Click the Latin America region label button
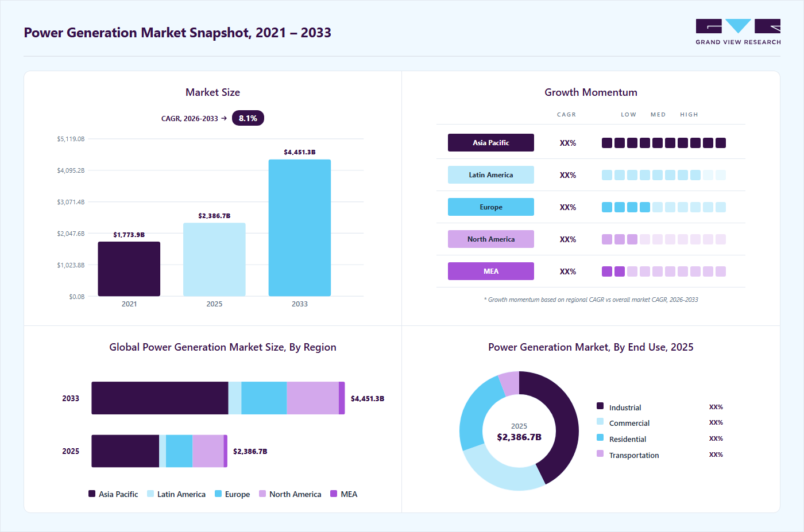This screenshot has width=804, height=532. click(491, 174)
